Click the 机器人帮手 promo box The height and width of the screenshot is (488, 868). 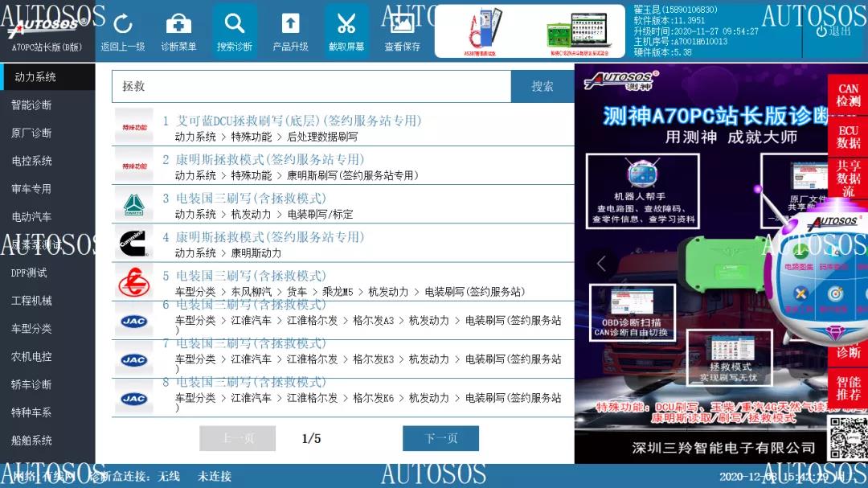(x=642, y=191)
